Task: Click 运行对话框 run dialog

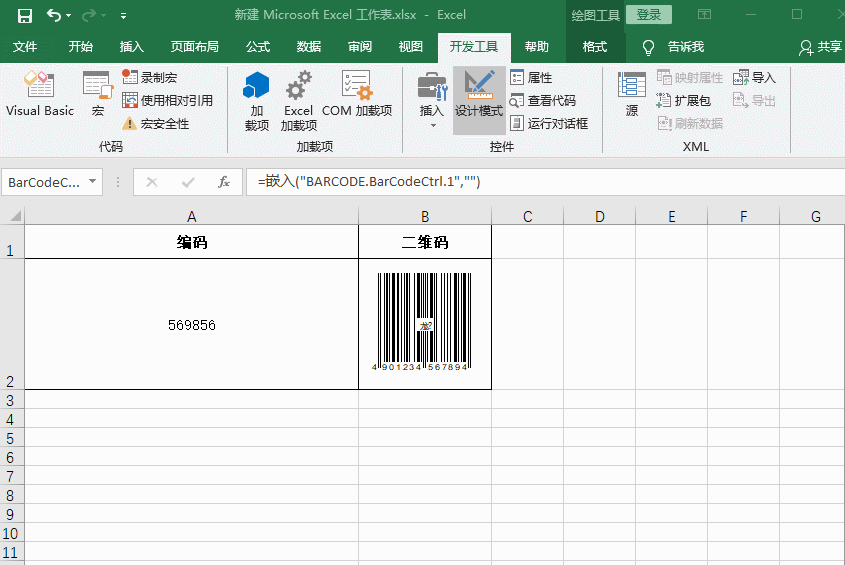Action: [x=549, y=123]
